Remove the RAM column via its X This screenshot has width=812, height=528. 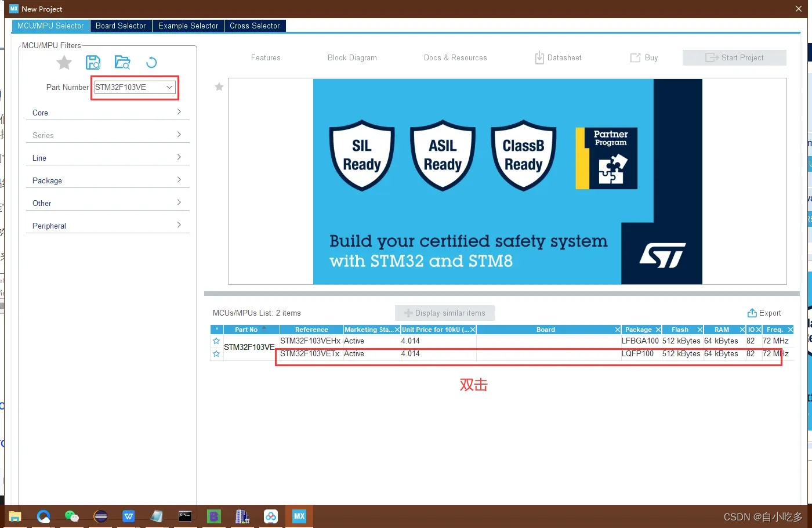pyautogui.click(x=742, y=330)
